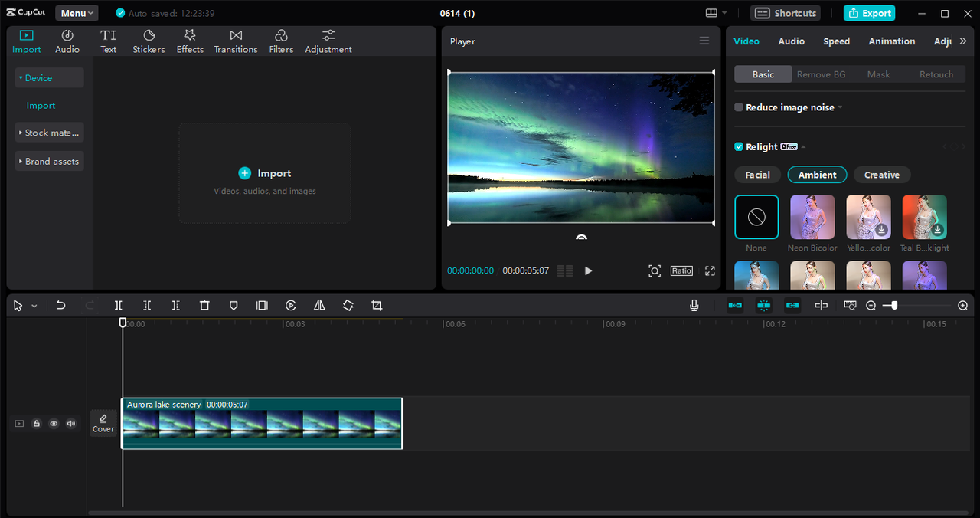Toggle the Relight checkbox off
The height and width of the screenshot is (518, 980).
point(737,146)
